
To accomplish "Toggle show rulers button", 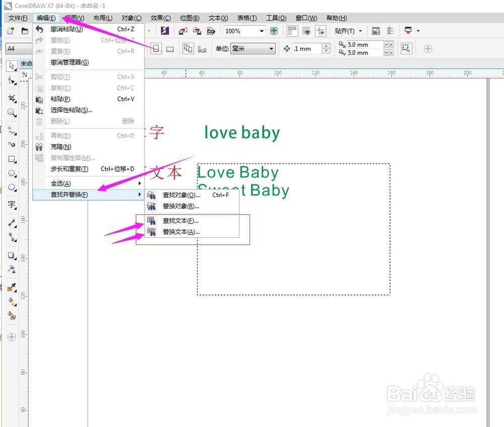I will (x=292, y=31).
